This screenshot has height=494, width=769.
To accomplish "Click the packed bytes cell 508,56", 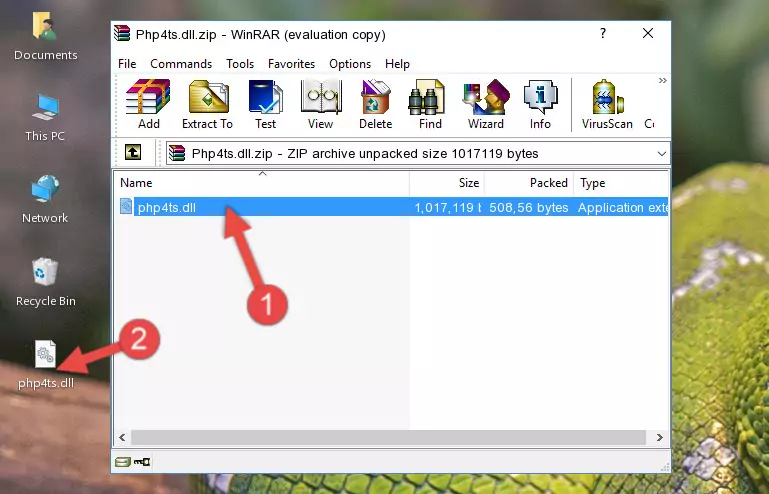I will (x=529, y=208).
